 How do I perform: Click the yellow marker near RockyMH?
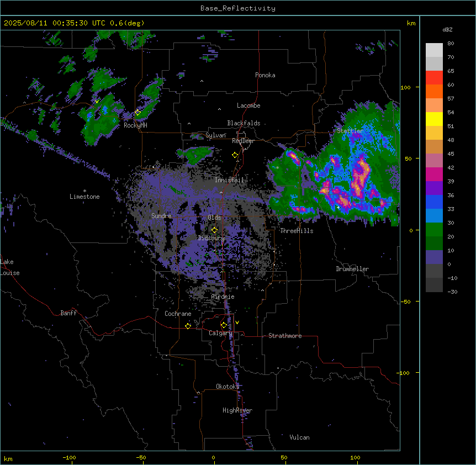(137, 112)
